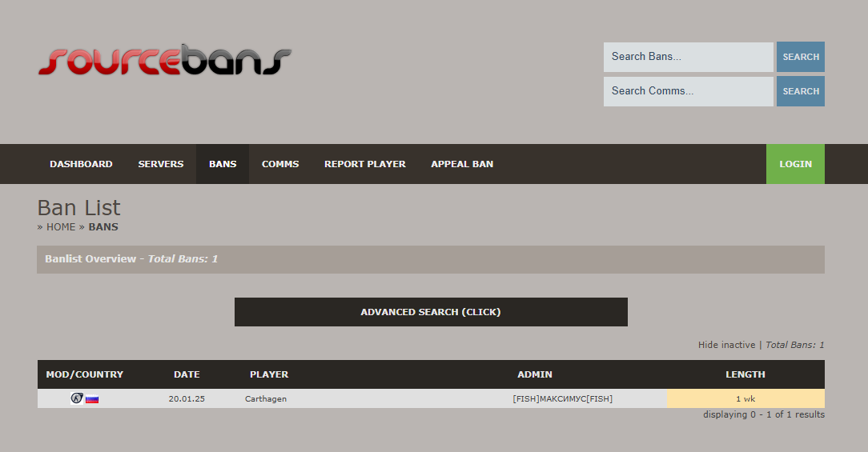The height and width of the screenshot is (452, 868).
Task: Click the game mod icon in ban row
Action: (77, 398)
